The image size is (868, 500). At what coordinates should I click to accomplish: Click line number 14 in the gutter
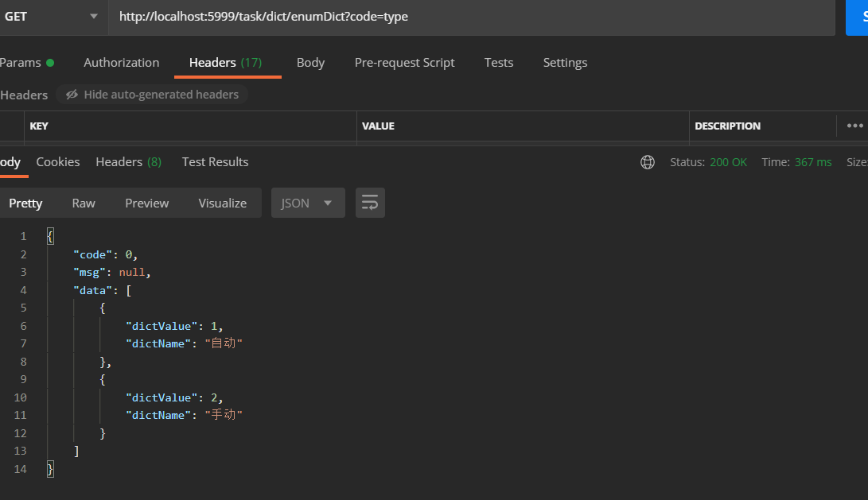click(x=21, y=469)
